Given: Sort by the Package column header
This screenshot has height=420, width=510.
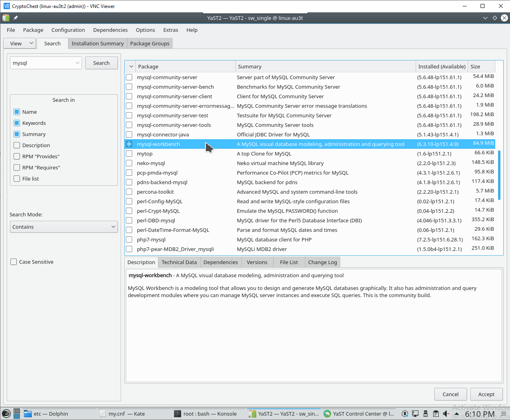Looking at the screenshot, I should 185,66.
